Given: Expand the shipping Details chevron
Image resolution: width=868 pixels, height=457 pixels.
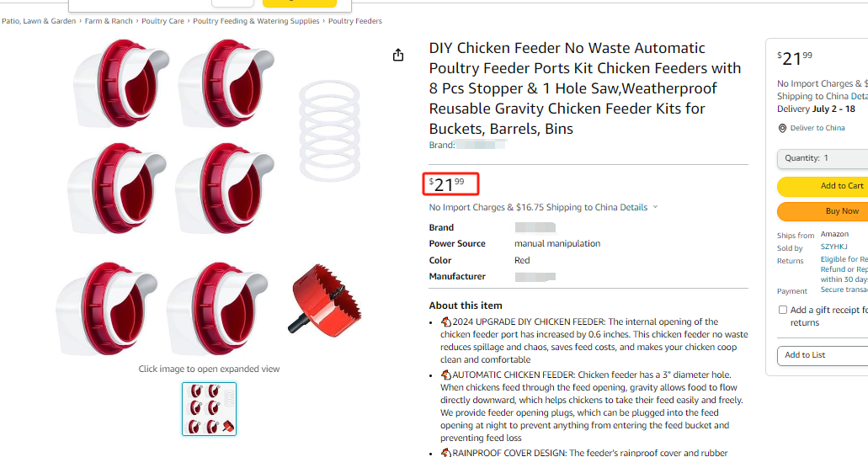Looking at the screenshot, I should (656, 207).
